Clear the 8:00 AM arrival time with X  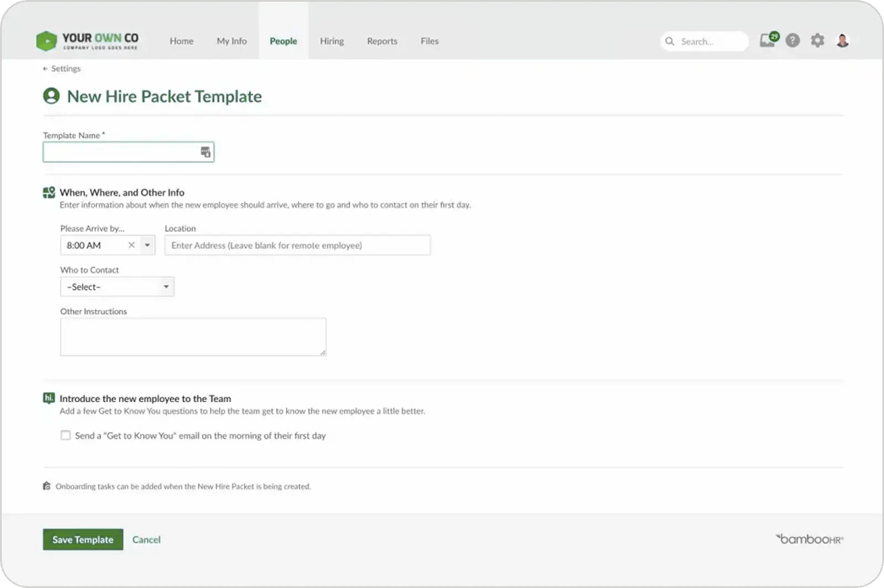131,245
